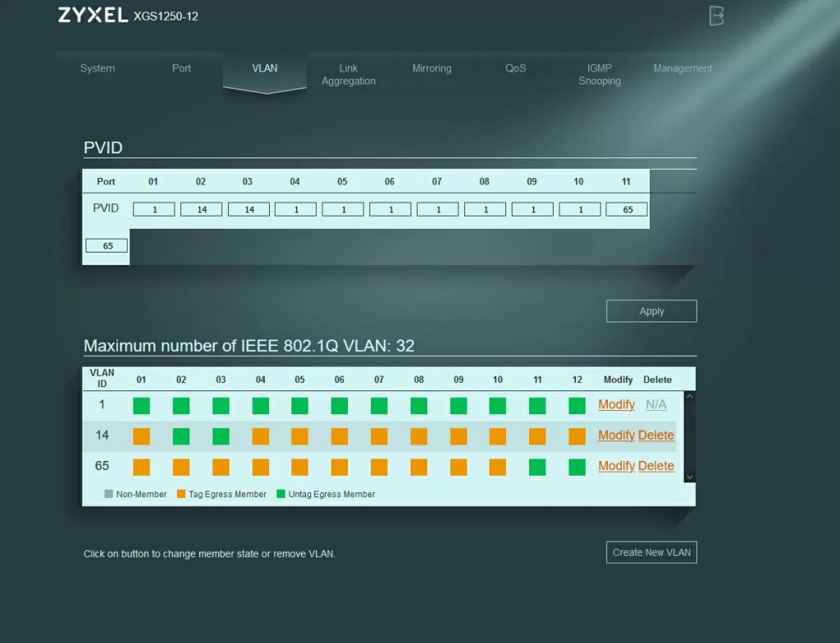
Task: Toggle VLAN 1 membership for port 08
Action: [418, 405]
